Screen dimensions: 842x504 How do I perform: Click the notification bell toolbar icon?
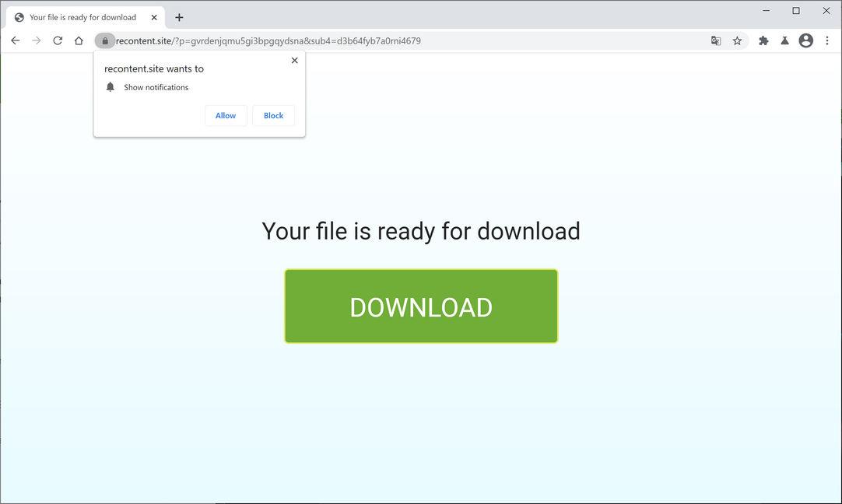785,40
